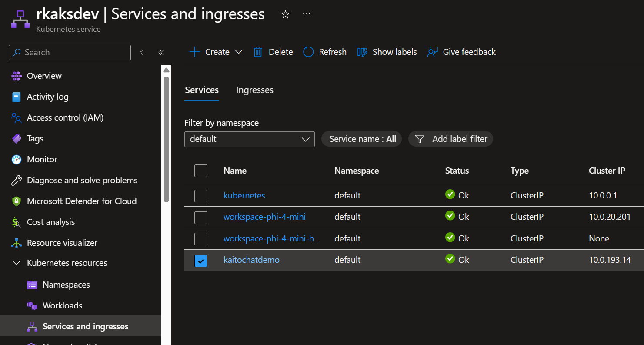Open Cost analysis from sidebar icon
644x345 pixels.
[16, 222]
